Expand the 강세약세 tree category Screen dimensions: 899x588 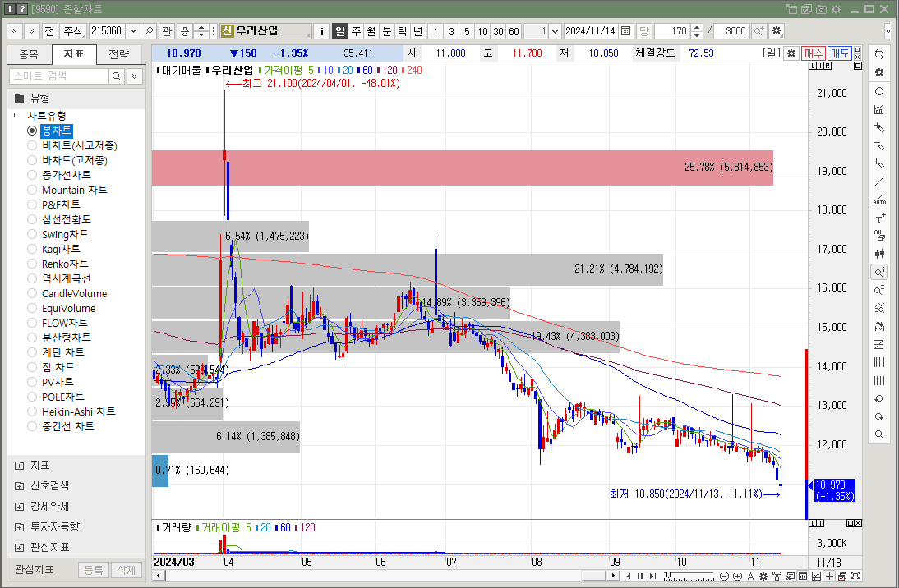[x=19, y=507]
